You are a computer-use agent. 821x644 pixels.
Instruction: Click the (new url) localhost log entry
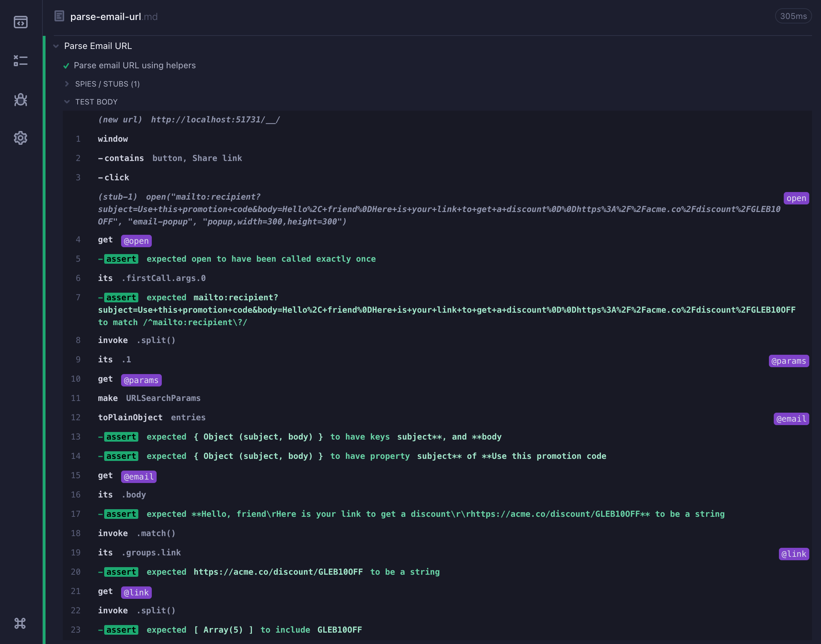point(437,120)
